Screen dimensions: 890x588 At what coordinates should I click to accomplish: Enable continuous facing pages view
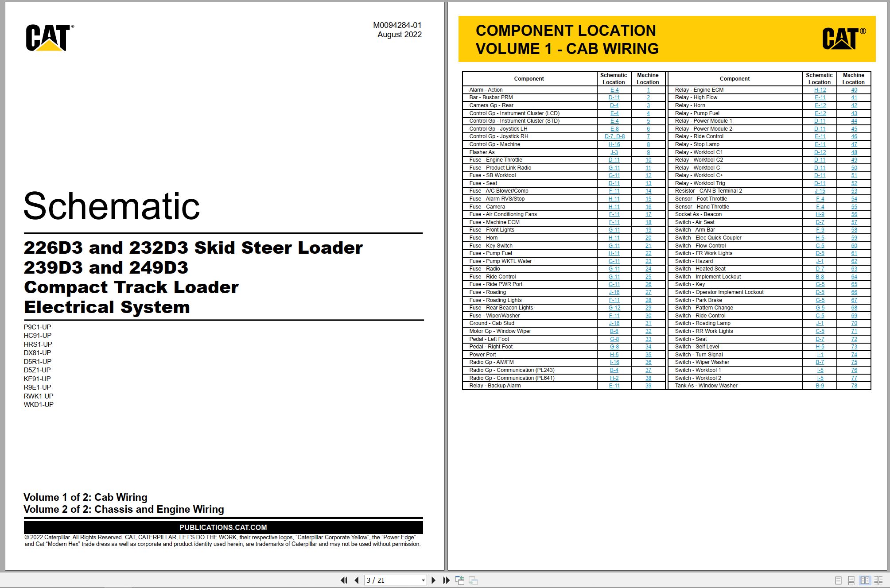[878, 580]
